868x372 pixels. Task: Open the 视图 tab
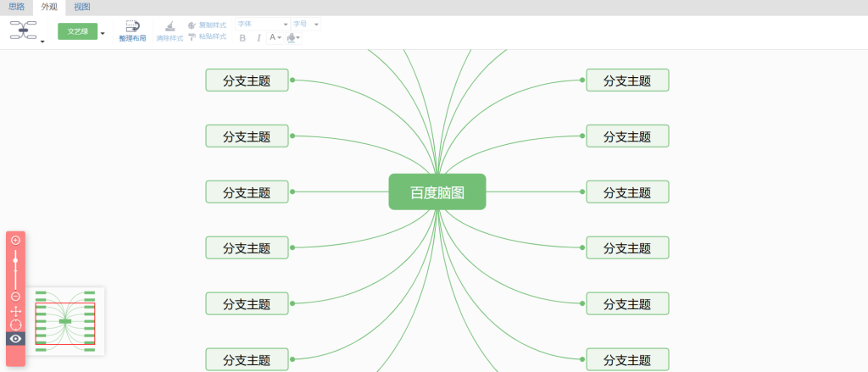coord(82,7)
